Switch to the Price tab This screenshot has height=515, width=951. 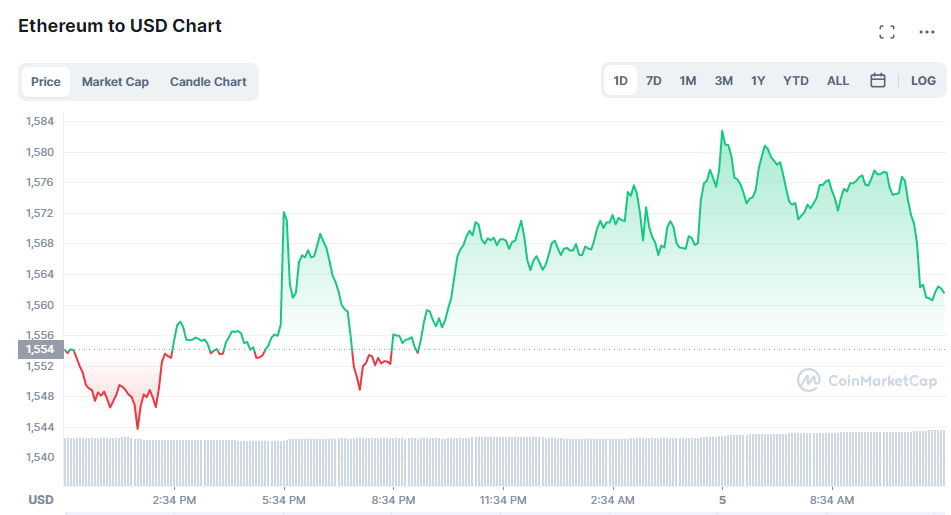[46, 82]
